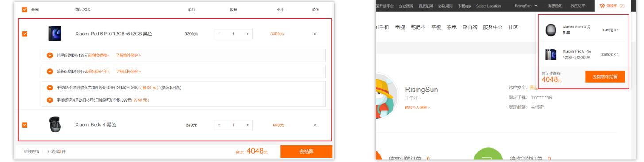Add the 碎屏保障服务 with its plus icon
Image resolution: width=644 pixels, height=162 pixels.
[x=50, y=55]
